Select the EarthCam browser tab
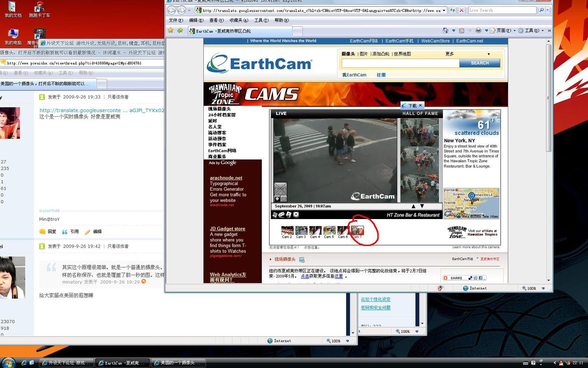The width and height of the screenshot is (588, 368). [x=240, y=31]
